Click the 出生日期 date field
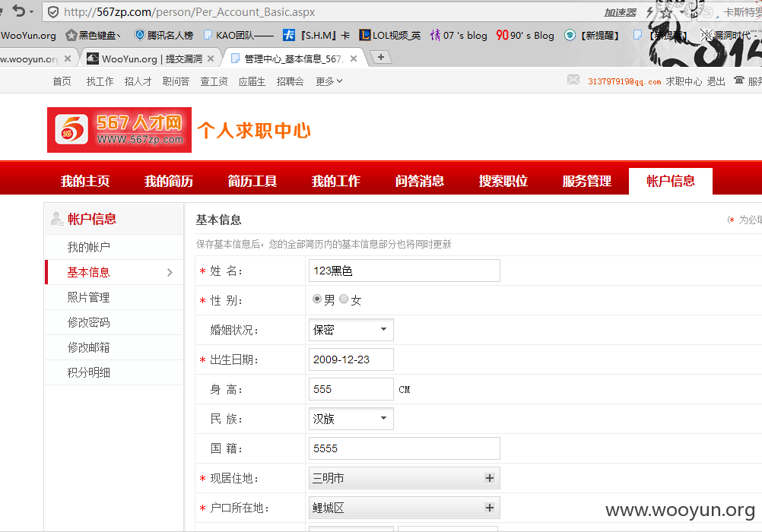Screen dimensions: 762x532 click(x=351, y=359)
